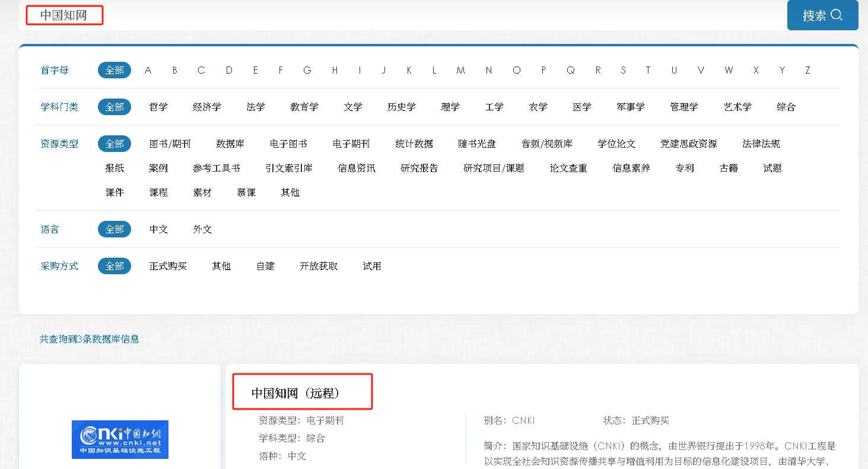Viewport: 868px width, 469px height.
Task: Select 全部 in the 学科门类 row
Action: point(115,107)
